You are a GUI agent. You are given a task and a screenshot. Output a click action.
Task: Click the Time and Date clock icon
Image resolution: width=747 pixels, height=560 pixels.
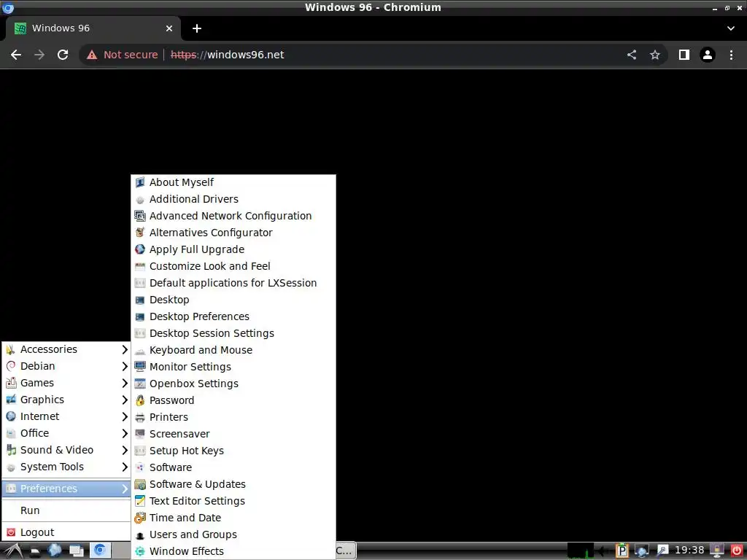coord(139,518)
